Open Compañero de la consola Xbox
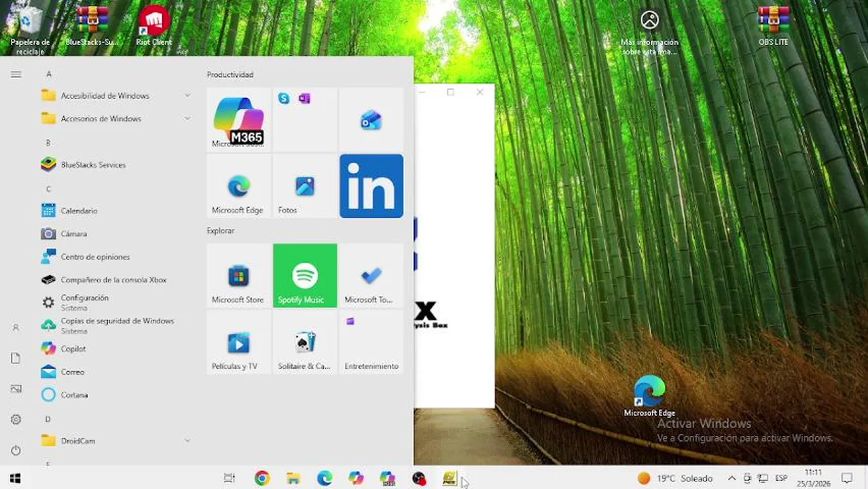Image resolution: width=868 pixels, height=489 pixels. 116,280
